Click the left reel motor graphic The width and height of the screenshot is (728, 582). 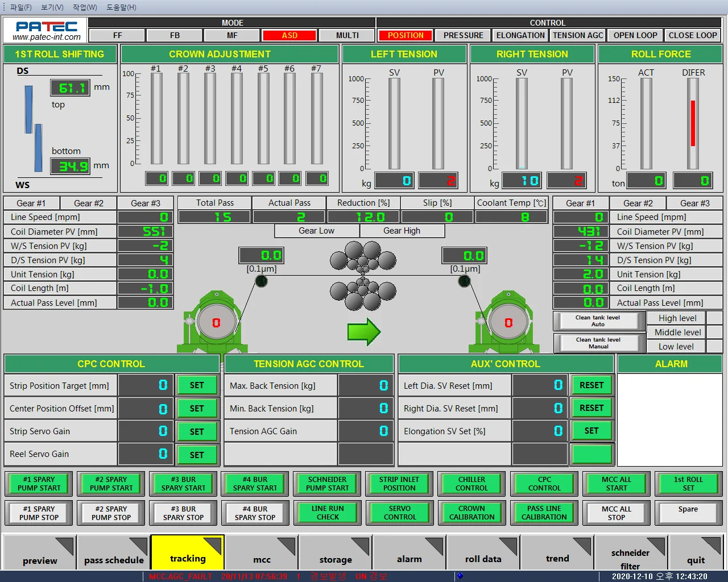click(215, 321)
